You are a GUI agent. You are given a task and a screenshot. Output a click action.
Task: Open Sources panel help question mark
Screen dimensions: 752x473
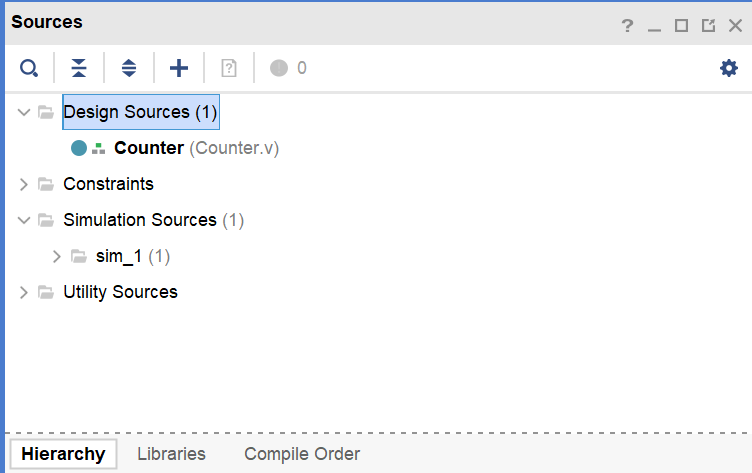628,26
